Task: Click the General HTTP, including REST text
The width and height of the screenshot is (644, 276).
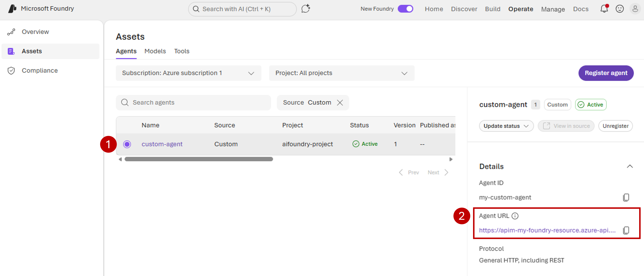Action: [x=521, y=260]
